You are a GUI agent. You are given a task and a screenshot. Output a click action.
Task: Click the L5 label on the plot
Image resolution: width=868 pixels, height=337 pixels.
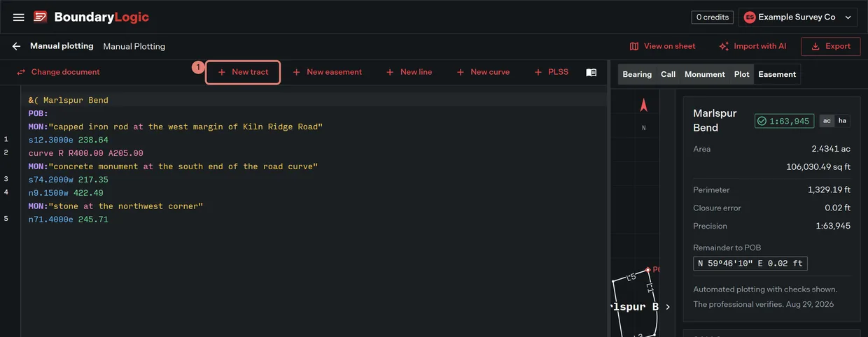pos(631,278)
